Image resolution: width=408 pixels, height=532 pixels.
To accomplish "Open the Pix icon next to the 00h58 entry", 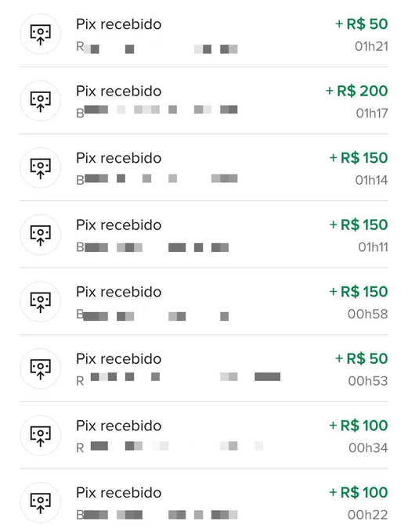I will point(41,302).
